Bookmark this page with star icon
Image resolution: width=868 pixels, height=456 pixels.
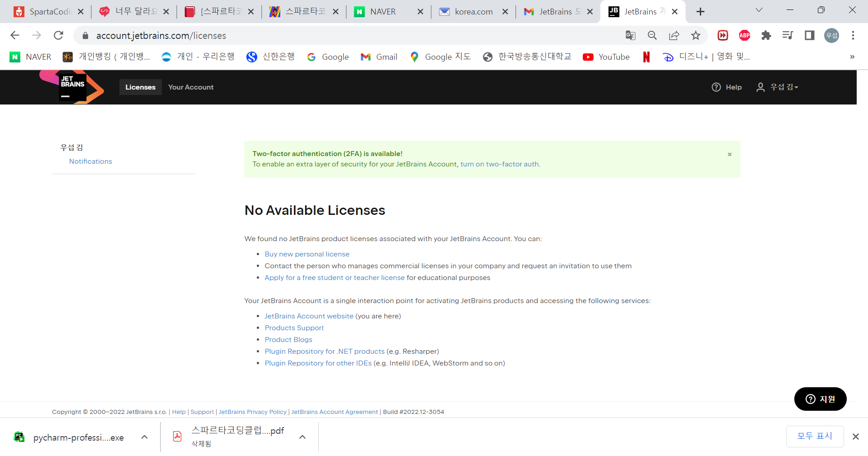pos(696,35)
